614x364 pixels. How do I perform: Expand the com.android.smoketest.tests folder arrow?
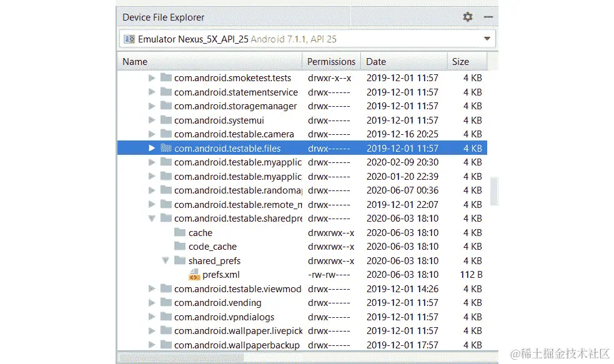point(152,78)
